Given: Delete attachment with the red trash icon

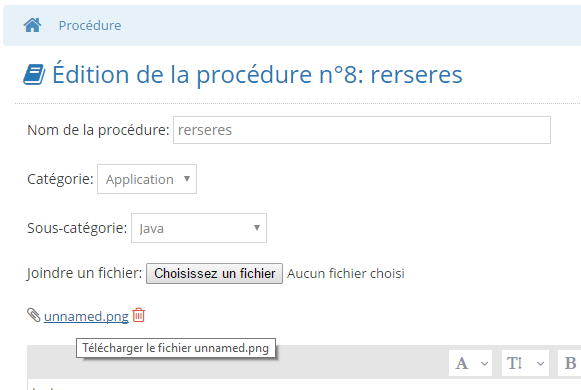Looking at the screenshot, I should [x=139, y=315].
